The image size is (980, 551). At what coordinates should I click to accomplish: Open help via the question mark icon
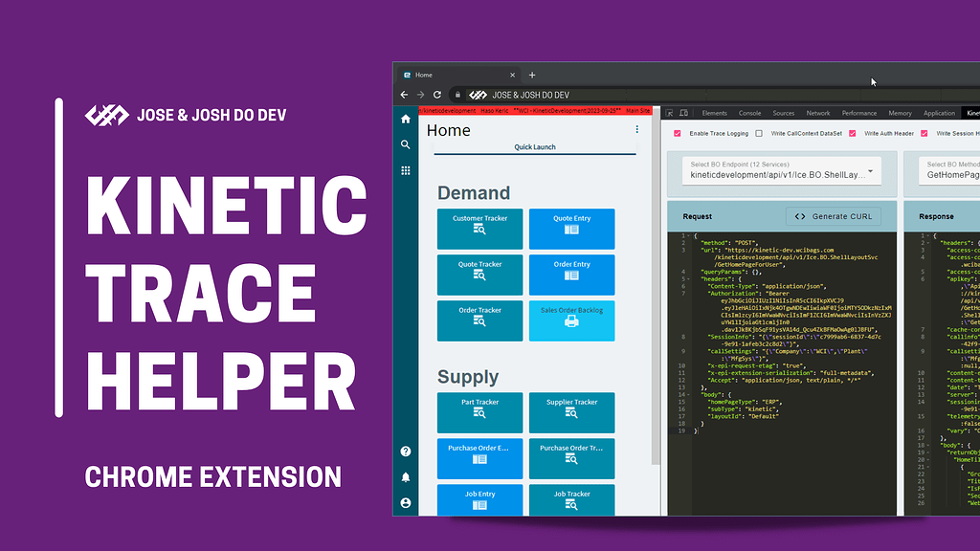[x=405, y=452]
